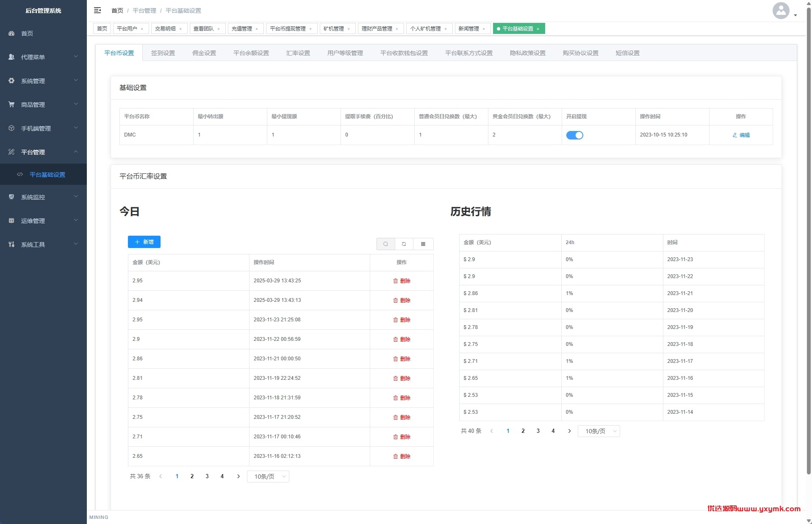Click the 新增 button
Screen dimensions: 812x524
click(144, 242)
